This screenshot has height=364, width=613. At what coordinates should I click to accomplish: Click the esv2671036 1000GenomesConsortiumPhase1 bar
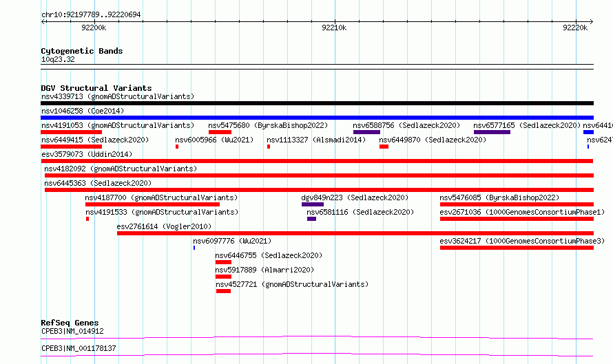(517, 219)
